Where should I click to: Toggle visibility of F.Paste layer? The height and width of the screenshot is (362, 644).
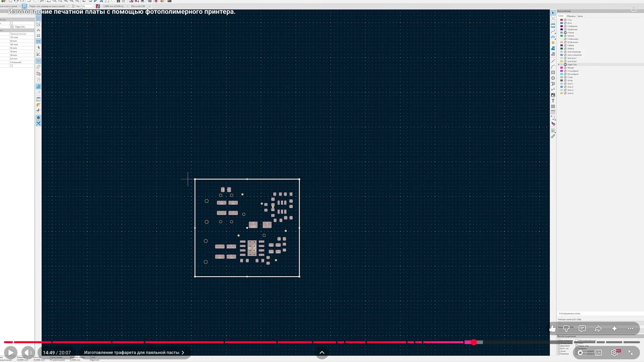(565, 33)
